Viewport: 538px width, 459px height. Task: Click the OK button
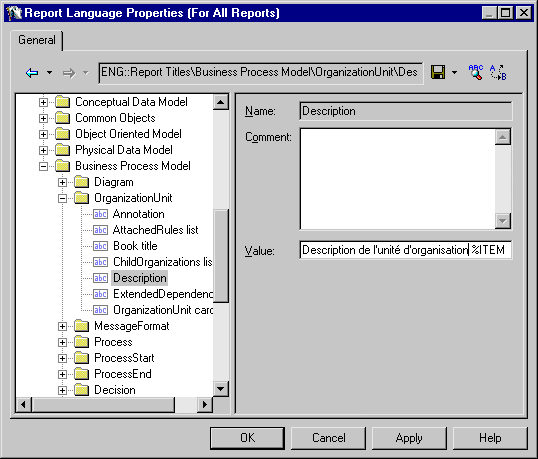tap(247, 438)
